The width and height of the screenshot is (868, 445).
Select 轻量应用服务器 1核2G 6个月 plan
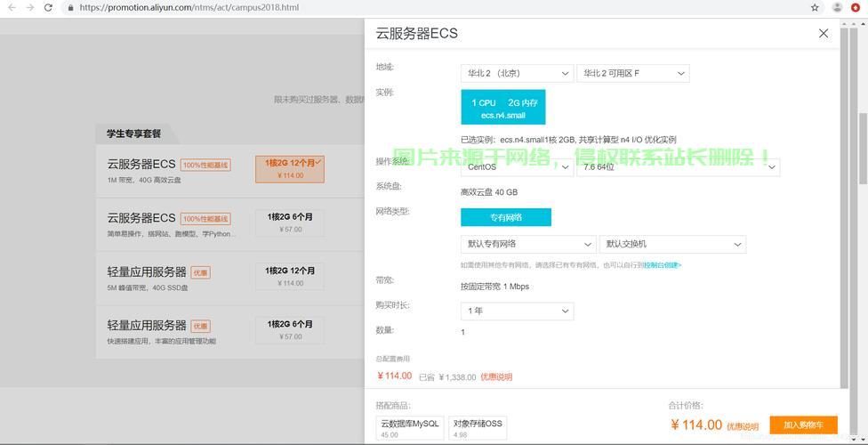[x=290, y=329]
